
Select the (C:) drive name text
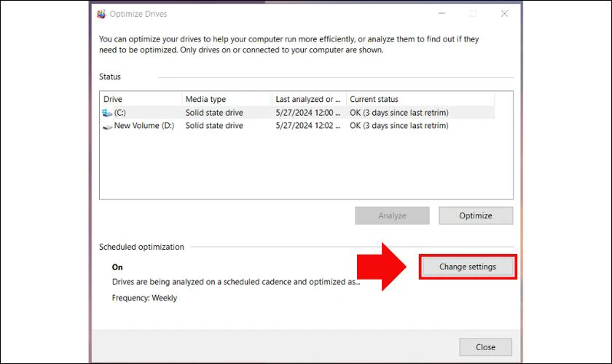(119, 113)
